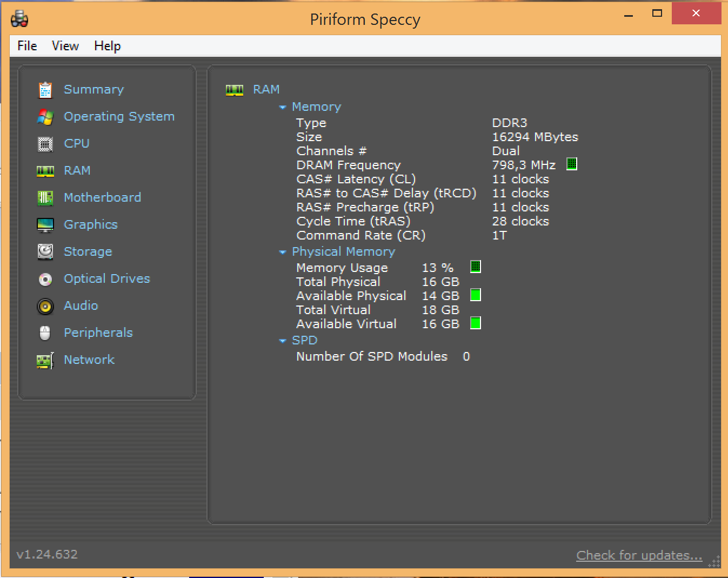
Task: Open the File menu
Action: coord(27,46)
